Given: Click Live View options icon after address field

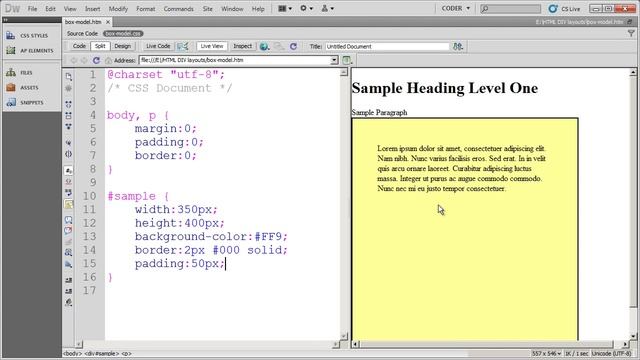Looking at the screenshot, I should [347, 60].
